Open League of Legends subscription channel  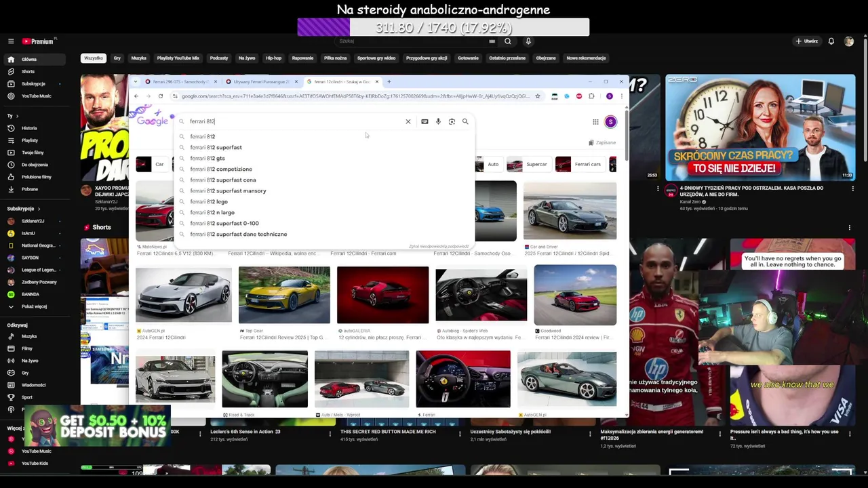click(34, 270)
